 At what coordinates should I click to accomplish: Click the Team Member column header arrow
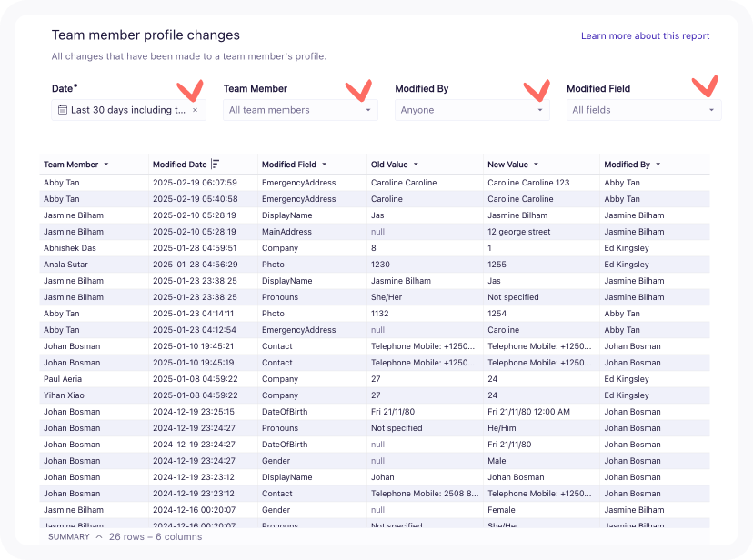106,165
